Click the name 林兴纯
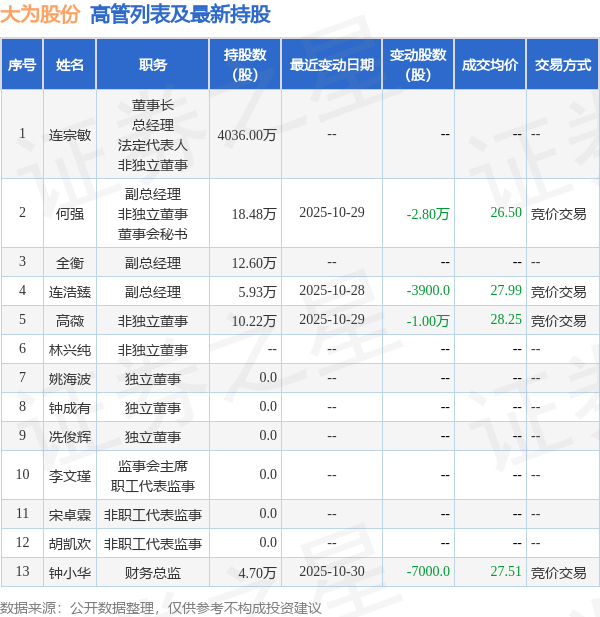Viewport: 600px width, 617px height. coord(70,350)
